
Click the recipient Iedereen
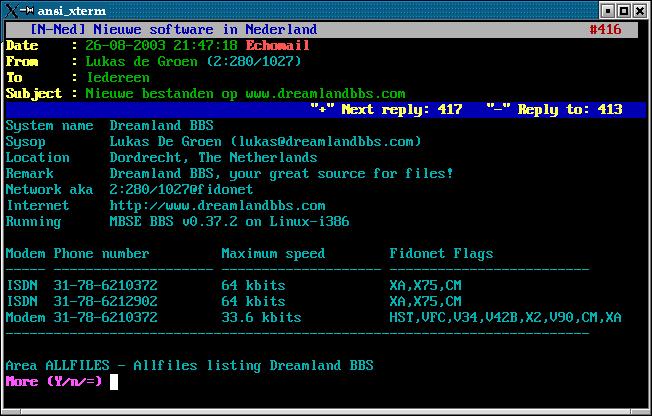118,77
